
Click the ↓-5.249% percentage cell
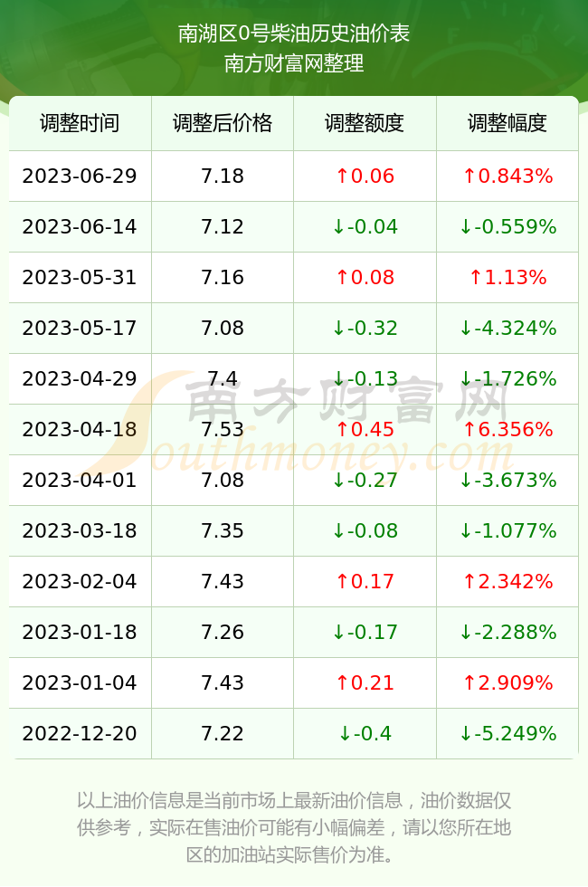pos(507,734)
